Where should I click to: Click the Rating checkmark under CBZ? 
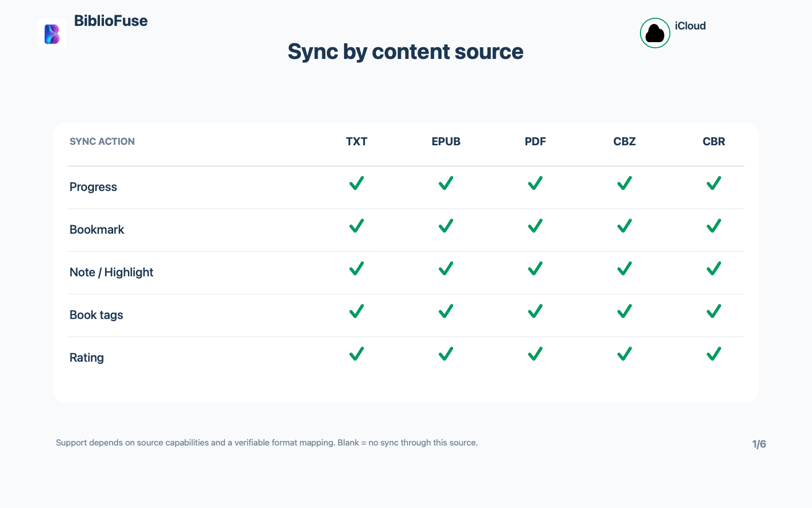pyautogui.click(x=625, y=354)
